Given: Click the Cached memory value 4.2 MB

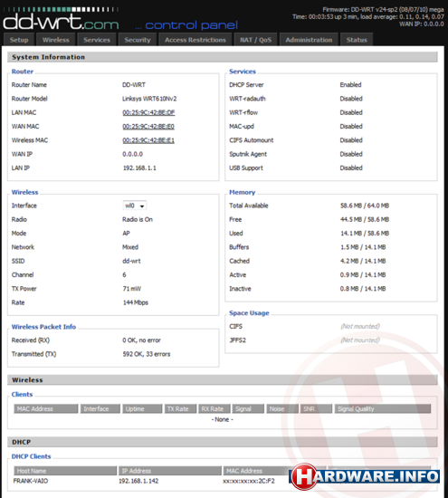Looking at the screenshot, I should click(x=363, y=261).
